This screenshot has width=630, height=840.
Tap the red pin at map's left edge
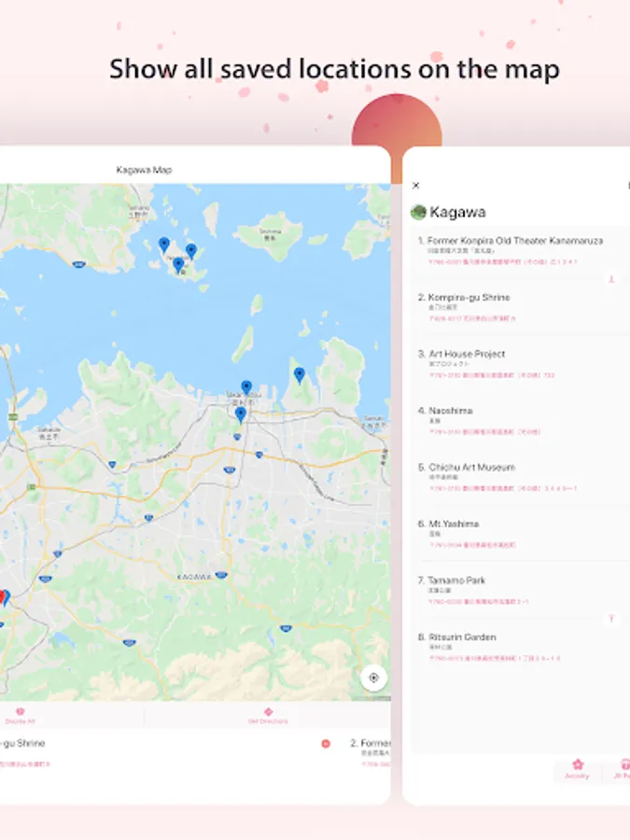pos(2,598)
